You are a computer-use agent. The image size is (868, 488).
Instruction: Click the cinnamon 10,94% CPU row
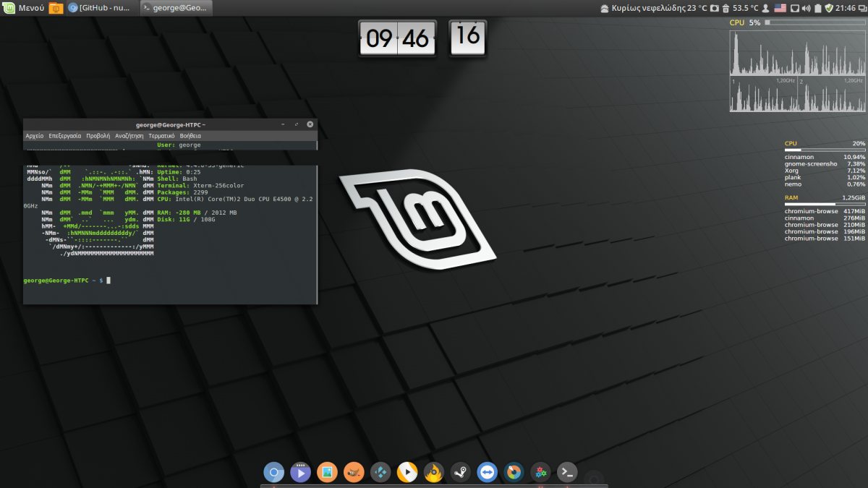pyautogui.click(x=825, y=157)
